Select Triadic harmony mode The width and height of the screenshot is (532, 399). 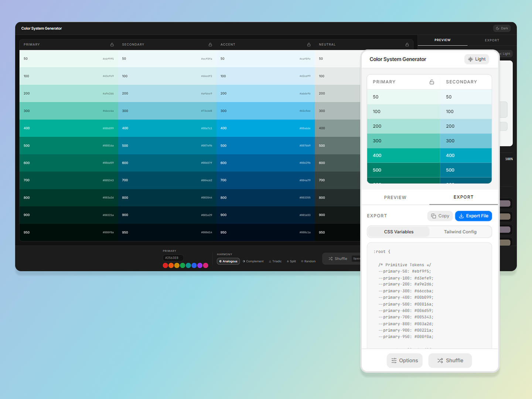pos(275,261)
